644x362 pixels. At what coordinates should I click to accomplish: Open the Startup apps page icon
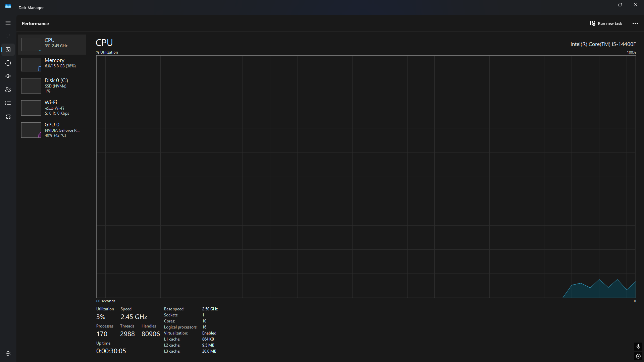[x=8, y=76]
